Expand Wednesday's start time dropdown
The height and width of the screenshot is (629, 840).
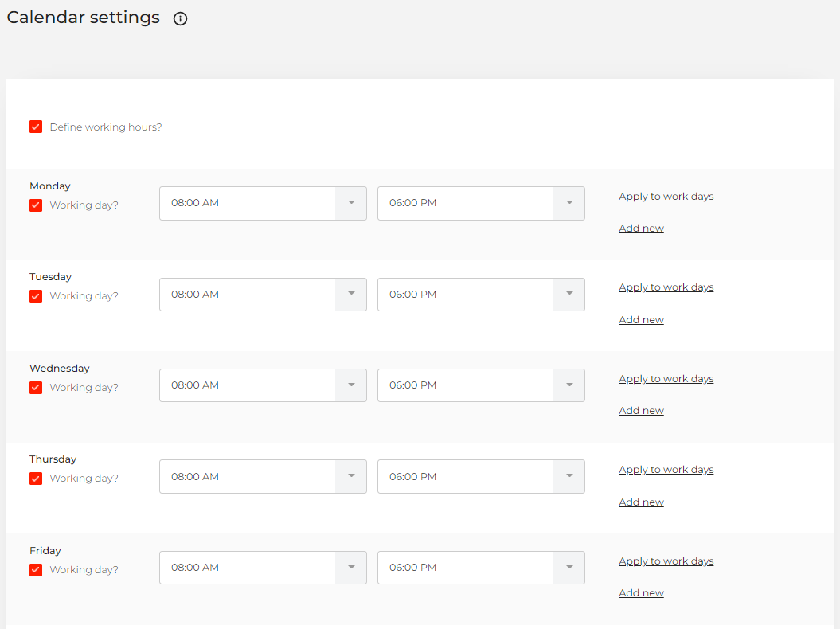click(350, 385)
